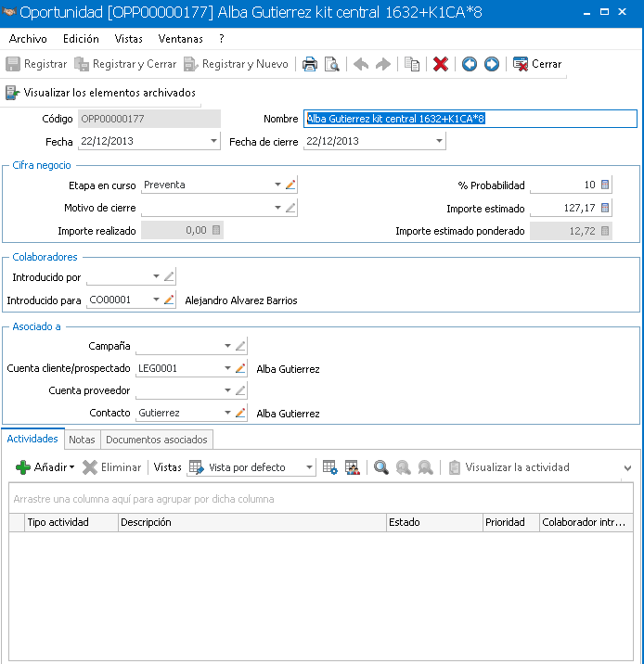
Task: Edit Cuenta cliente/prospectado pencil icon
Action: pyautogui.click(x=240, y=368)
